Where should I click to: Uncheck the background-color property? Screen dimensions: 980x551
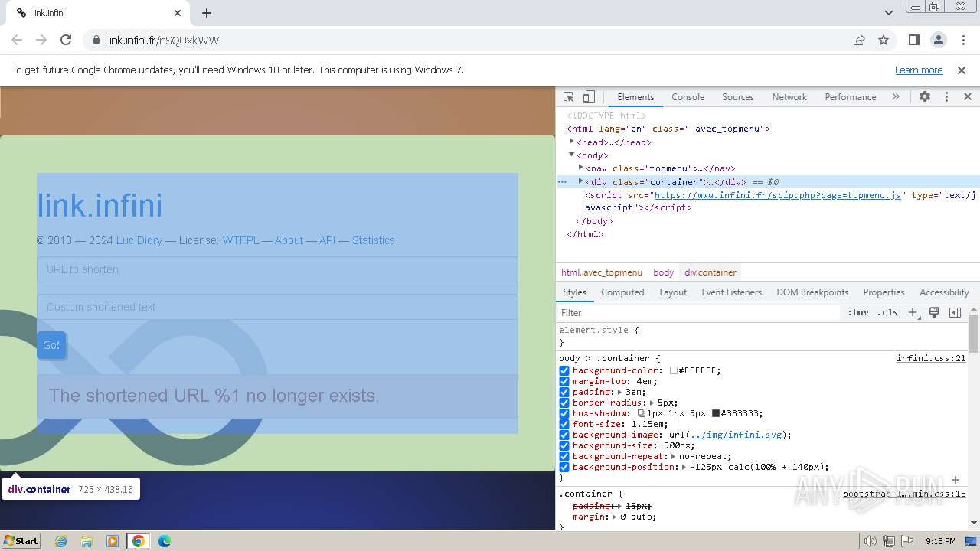[x=564, y=370]
